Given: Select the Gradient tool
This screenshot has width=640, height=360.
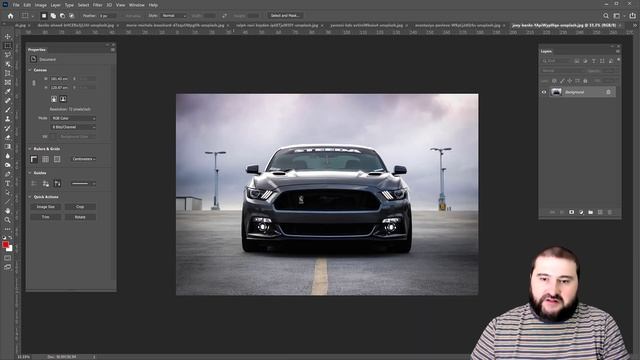Looking at the screenshot, I should (x=7, y=147).
